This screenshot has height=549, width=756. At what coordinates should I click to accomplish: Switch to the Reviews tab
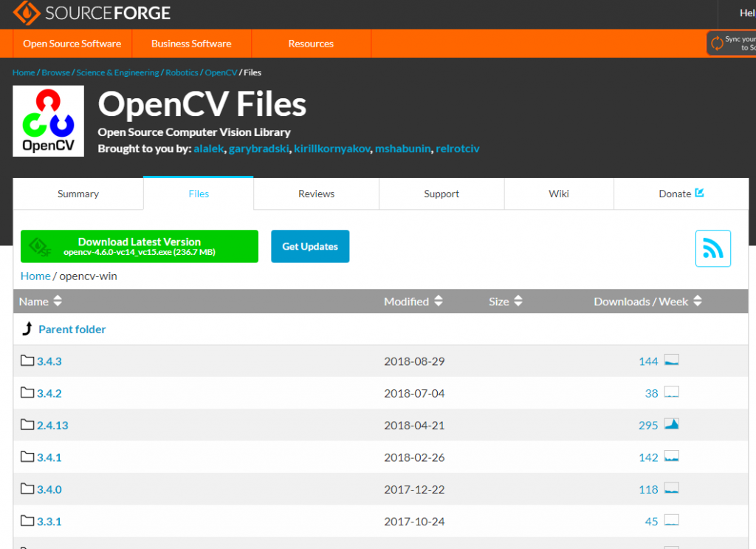pyautogui.click(x=316, y=194)
